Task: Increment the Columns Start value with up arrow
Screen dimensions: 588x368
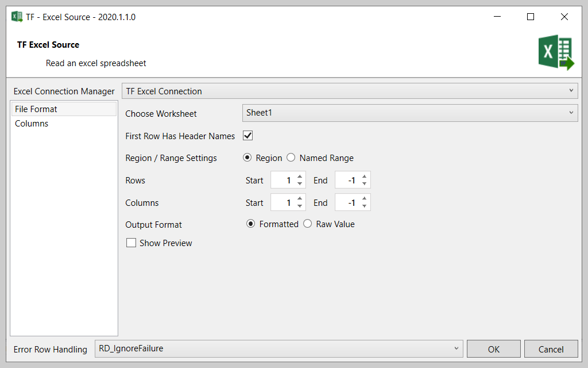Action: pyautogui.click(x=299, y=199)
